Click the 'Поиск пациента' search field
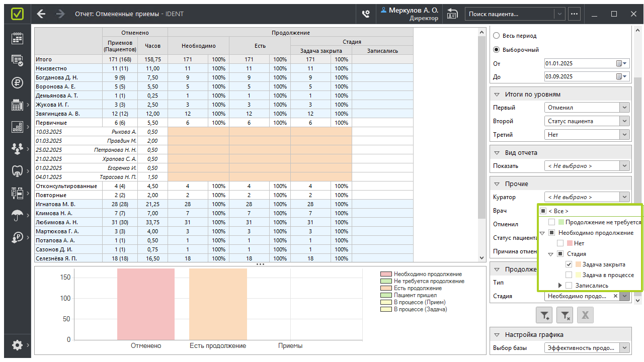644x362 pixels. 509,14
